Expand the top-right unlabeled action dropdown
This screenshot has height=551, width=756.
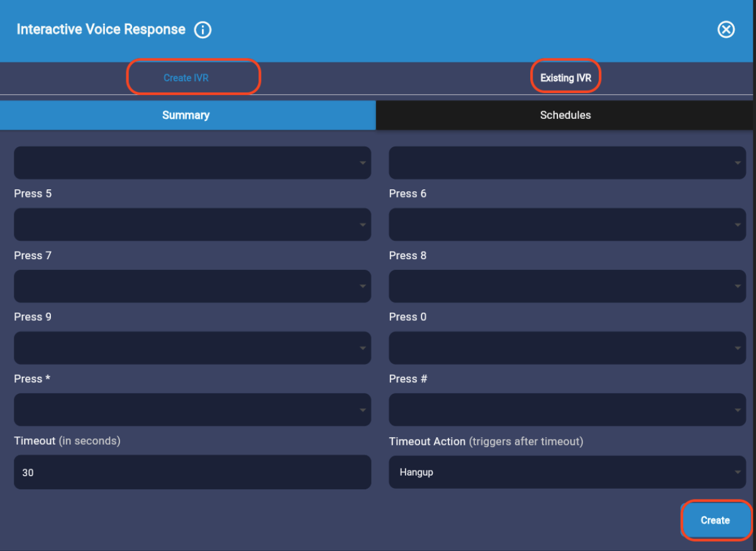pos(567,163)
